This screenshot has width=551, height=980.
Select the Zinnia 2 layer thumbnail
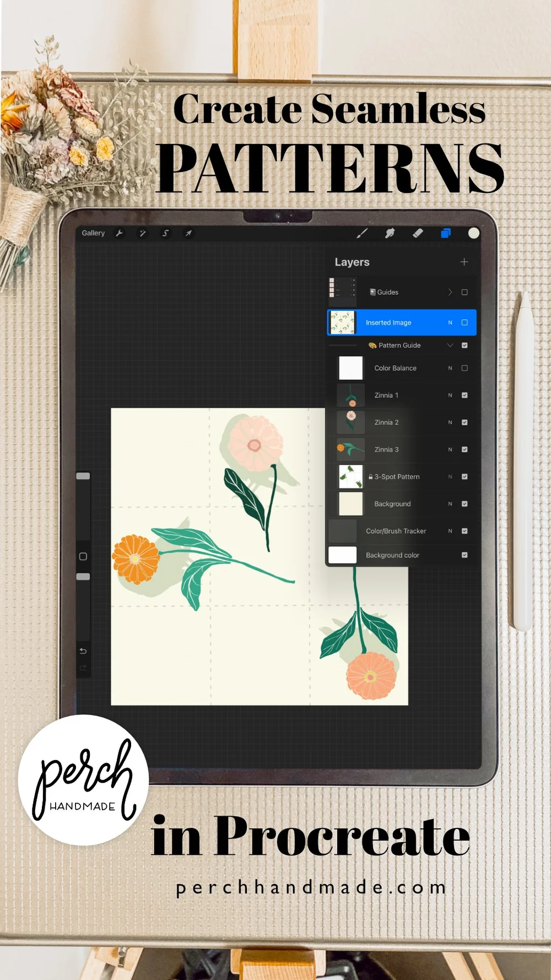pos(350,422)
